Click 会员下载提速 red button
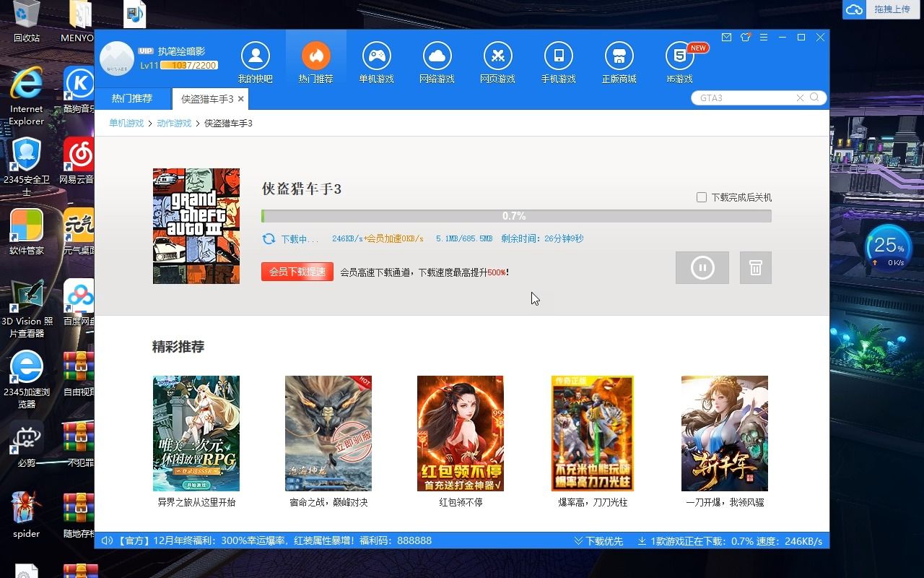Image resolution: width=924 pixels, height=578 pixels. pyautogui.click(x=297, y=272)
